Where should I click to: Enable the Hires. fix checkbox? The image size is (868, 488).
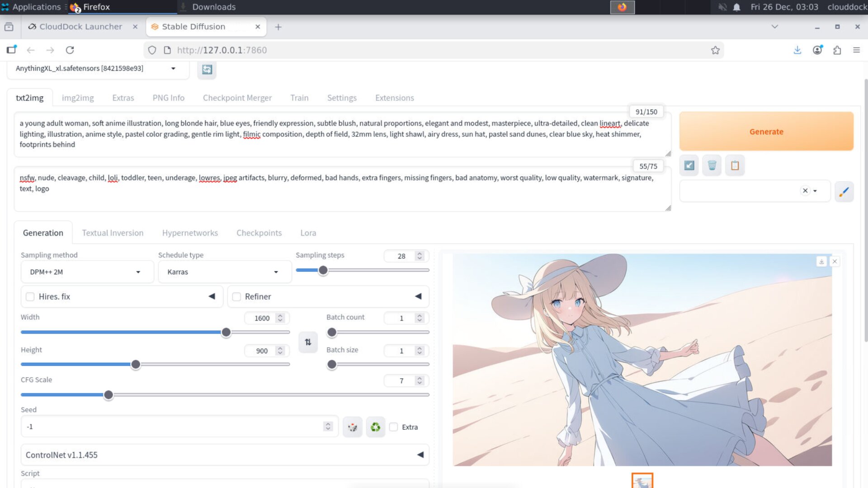click(30, 297)
